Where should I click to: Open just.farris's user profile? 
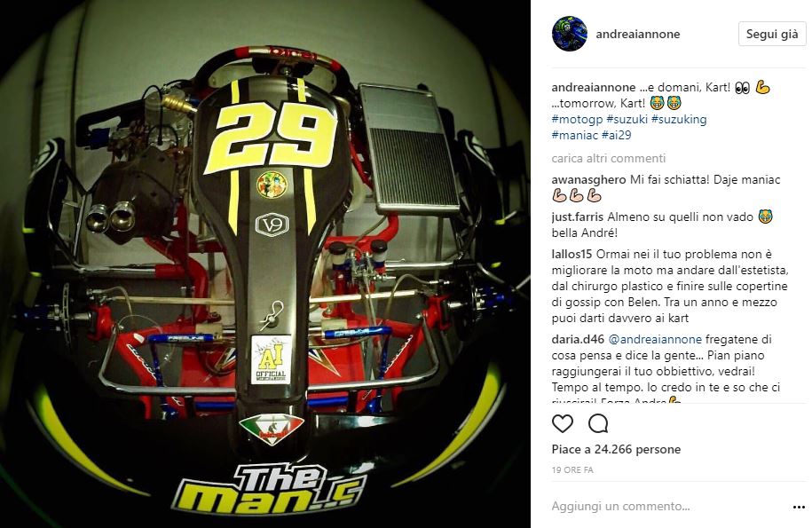[578, 217]
